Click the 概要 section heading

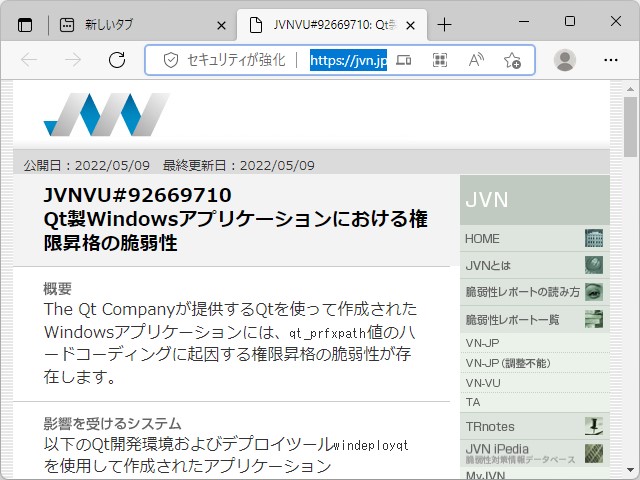(57, 289)
